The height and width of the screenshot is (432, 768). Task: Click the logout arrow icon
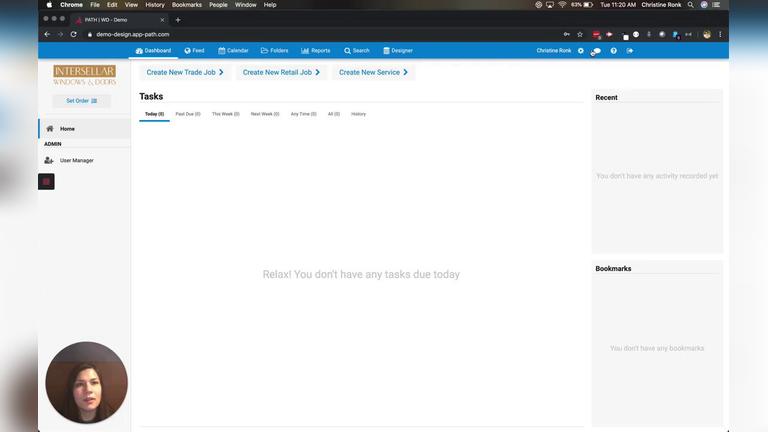coord(630,50)
